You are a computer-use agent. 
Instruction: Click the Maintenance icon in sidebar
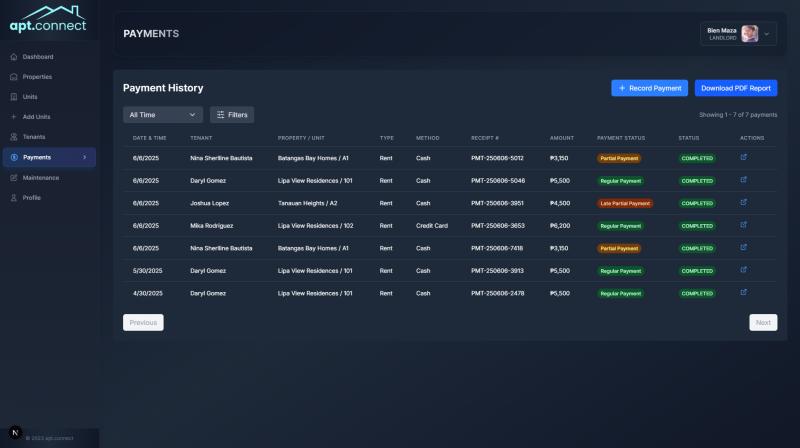[14, 178]
